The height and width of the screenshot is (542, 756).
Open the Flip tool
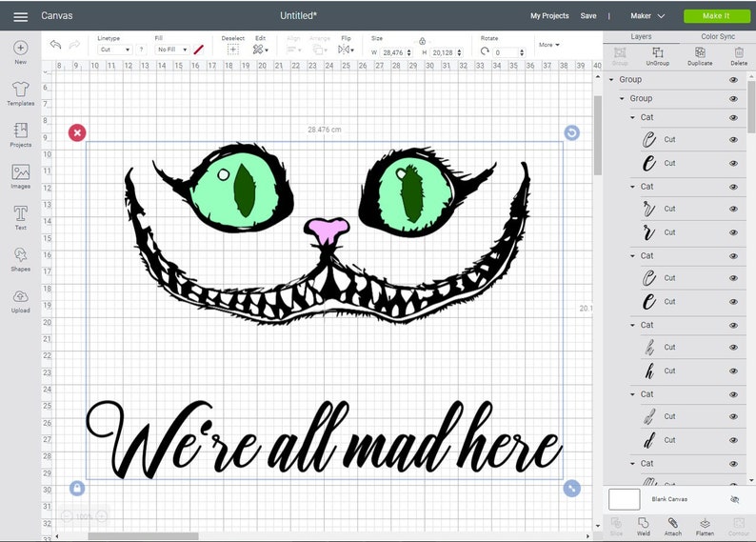346,50
